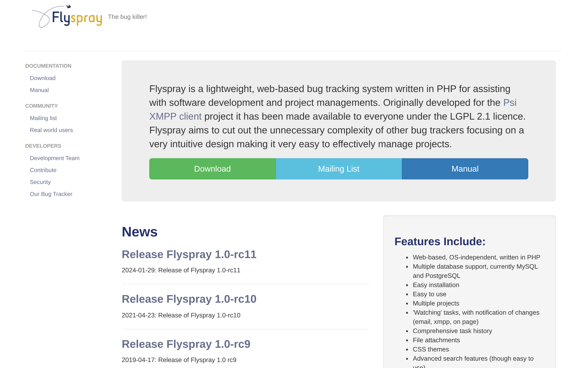Click the Flyspray logo
Screen dimensions: 588x368
(67, 16)
